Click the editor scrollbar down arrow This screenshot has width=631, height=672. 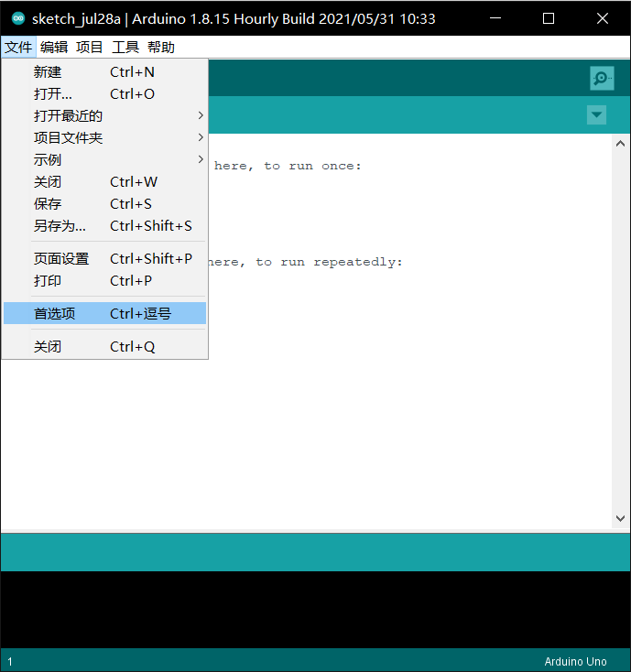pos(620,519)
